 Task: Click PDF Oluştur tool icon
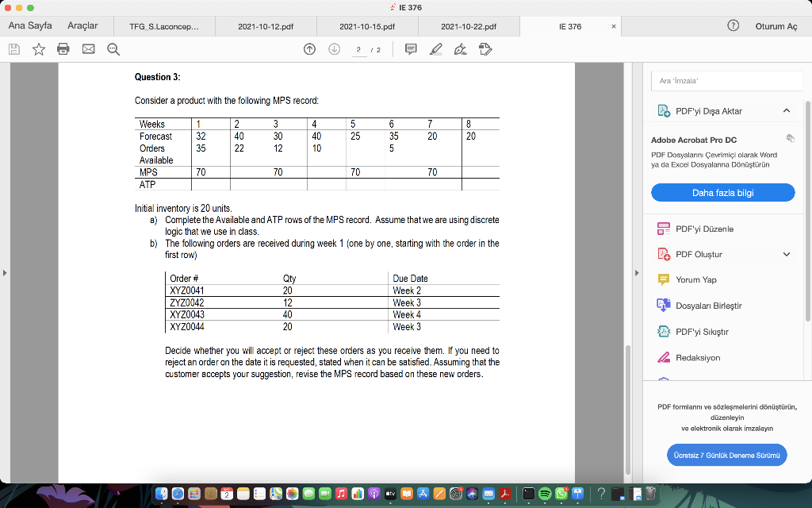[664, 254]
